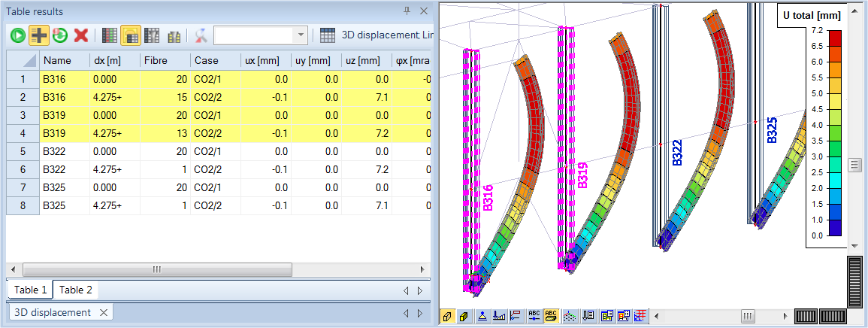Toggle the wireframe box view button

pos(448,316)
